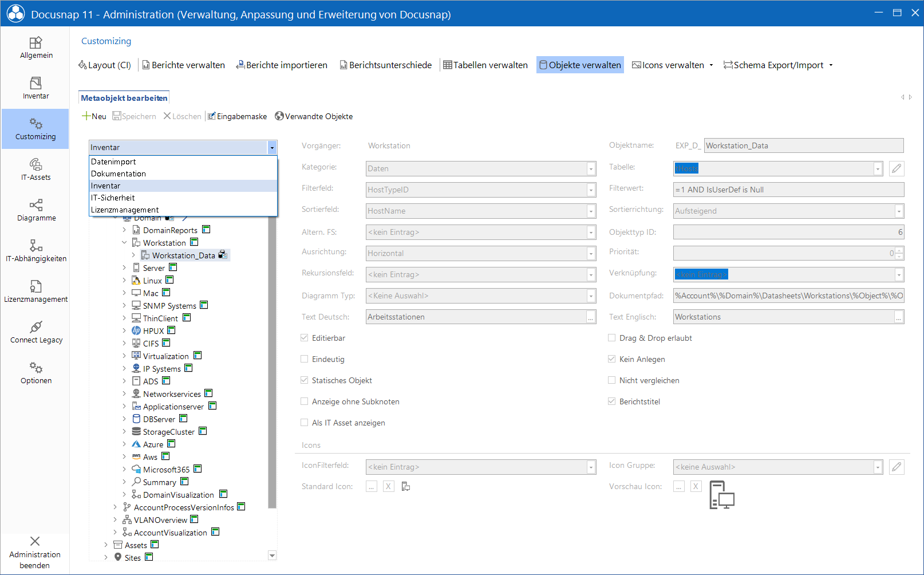Select the Microsoft365 tree item

pyautogui.click(x=166, y=470)
